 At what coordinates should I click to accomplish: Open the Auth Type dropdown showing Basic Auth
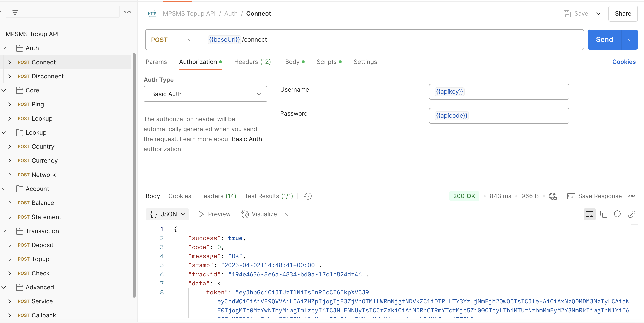205,94
